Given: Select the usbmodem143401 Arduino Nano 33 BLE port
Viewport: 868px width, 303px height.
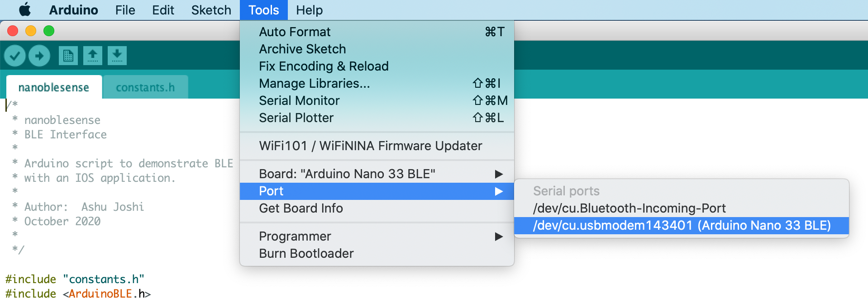Looking at the screenshot, I should tap(682, 225).
